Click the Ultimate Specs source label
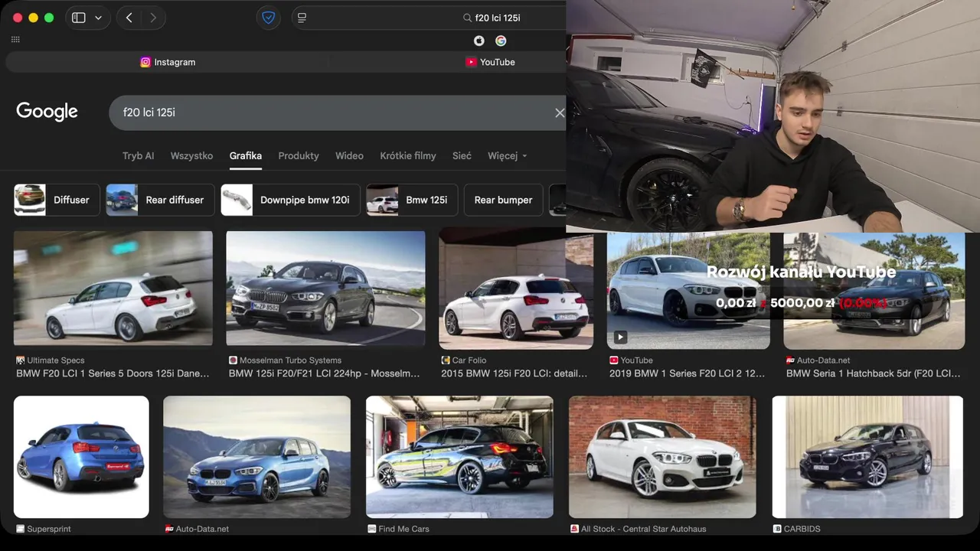The image size is (980, 551). pyautogui.click(x=56, y=360)
